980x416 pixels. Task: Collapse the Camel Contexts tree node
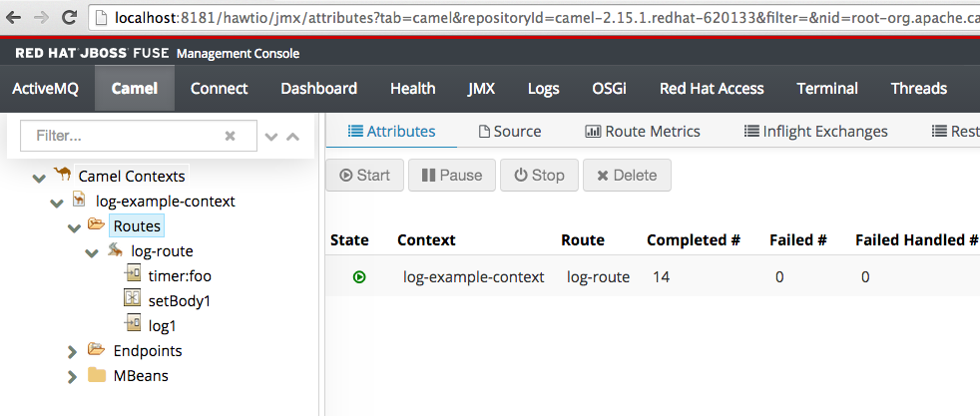pos(39,179)
